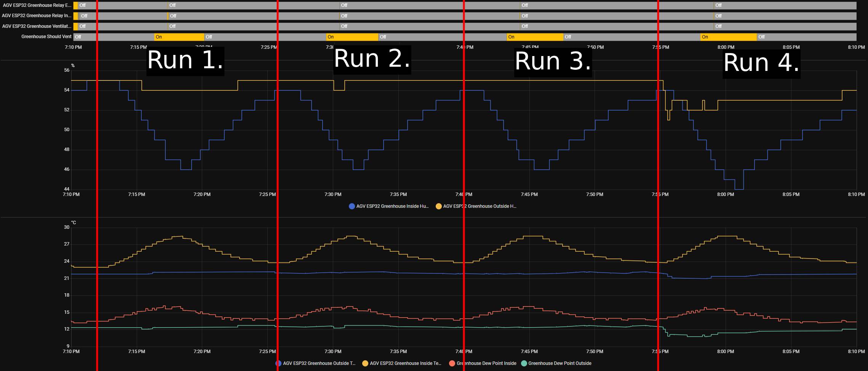Select last 'On' segment of Greenhouse Should Vent

(728, 37)
